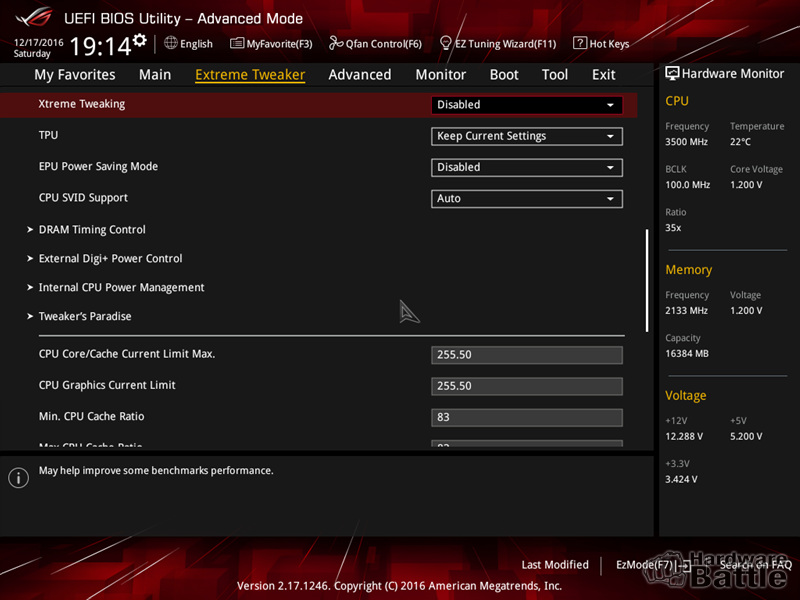The width and height of the screenshot is (800, 600).
Task: Click CPU Core/Cache Current Limit Max. field
Action: [527, 355]
